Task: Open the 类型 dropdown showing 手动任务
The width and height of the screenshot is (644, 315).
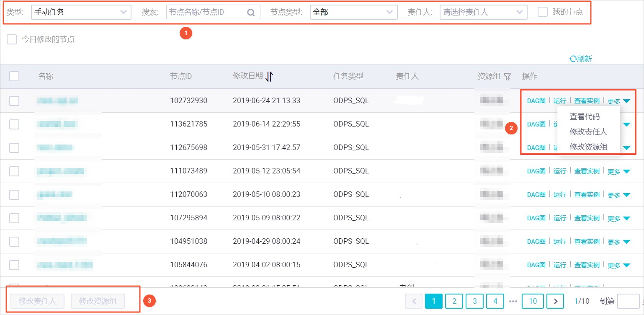Action: tap(81, 12)
